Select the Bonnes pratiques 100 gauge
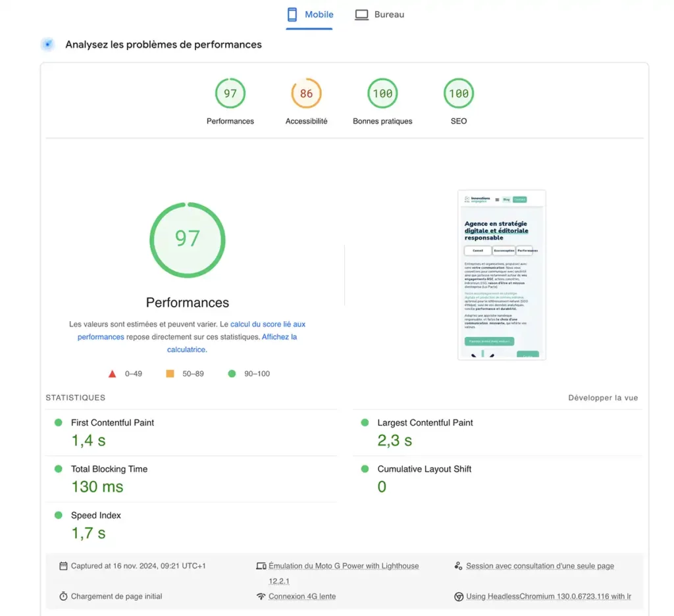This screenshot has height=616, width=674. pos(382,93)
